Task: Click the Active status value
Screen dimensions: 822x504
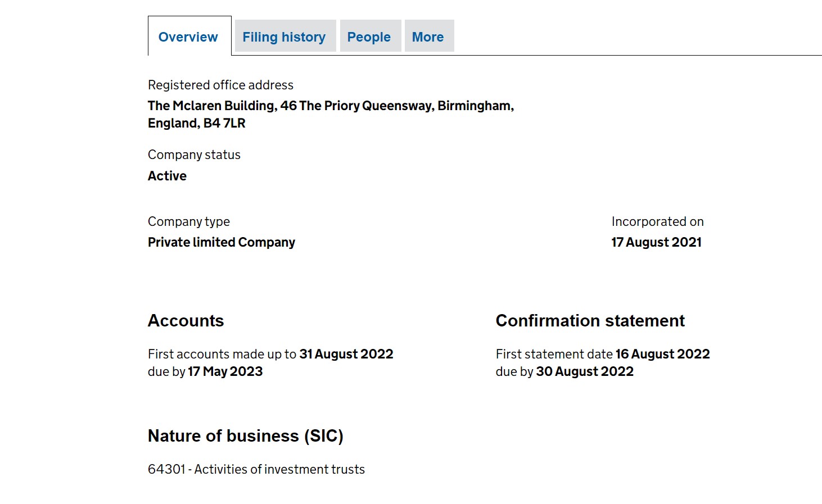Action: [167, 176]
